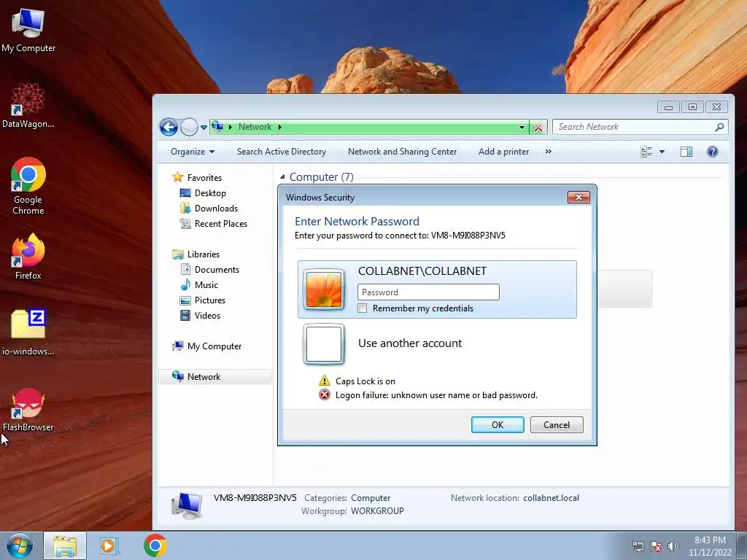The height and width of the screenshot is (560, 747).
Task: Open Downloads in Favorites
Action: [x=216, y=208]
